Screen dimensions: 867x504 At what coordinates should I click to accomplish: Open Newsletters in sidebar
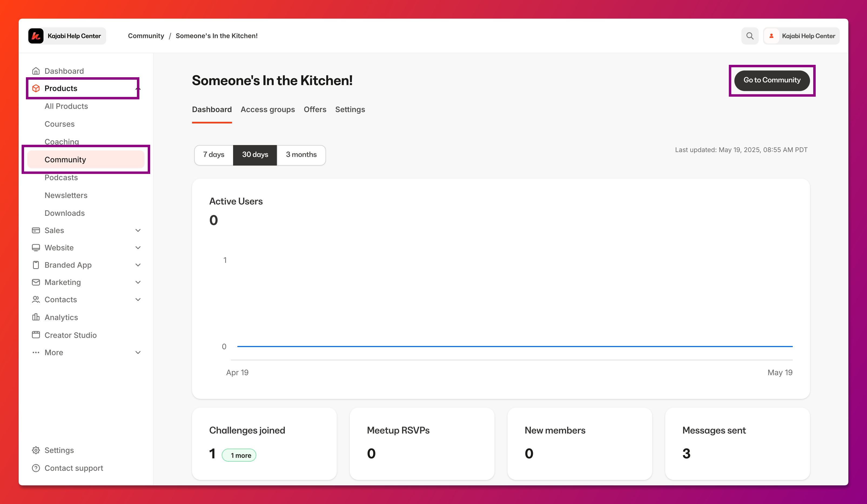pyautogui.click(x=66, y=195)
